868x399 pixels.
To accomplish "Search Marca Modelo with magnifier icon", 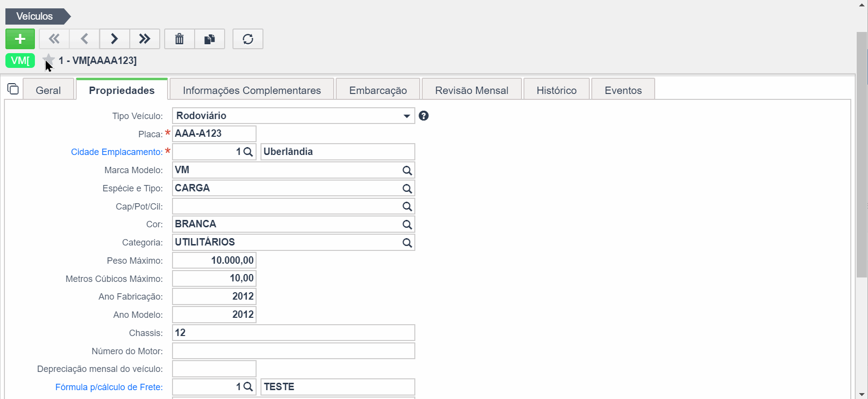I will click(x=407, y=170).
